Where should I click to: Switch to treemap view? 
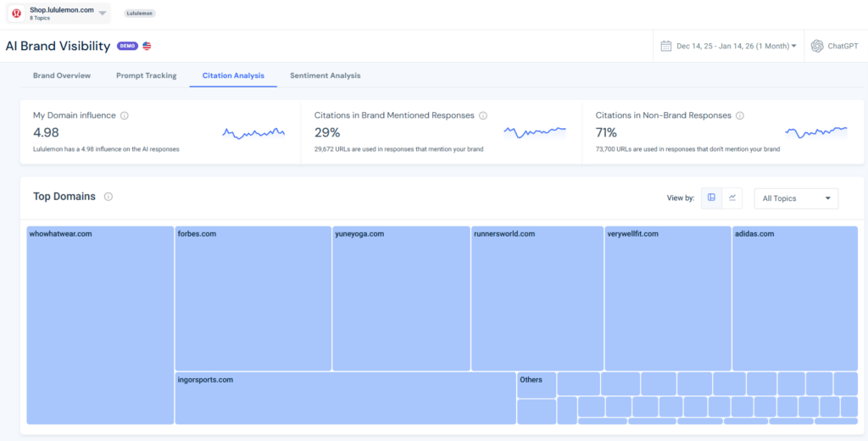point(711,198)
